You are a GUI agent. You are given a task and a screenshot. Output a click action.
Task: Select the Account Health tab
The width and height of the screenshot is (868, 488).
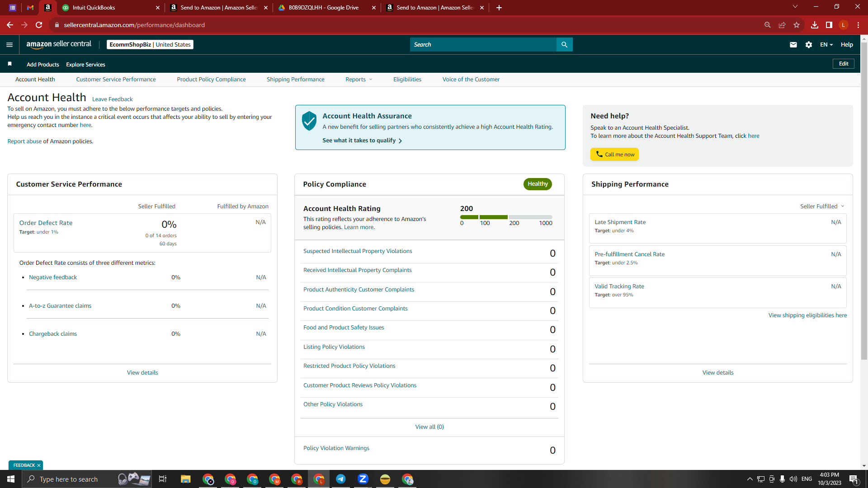pos(35,79)
